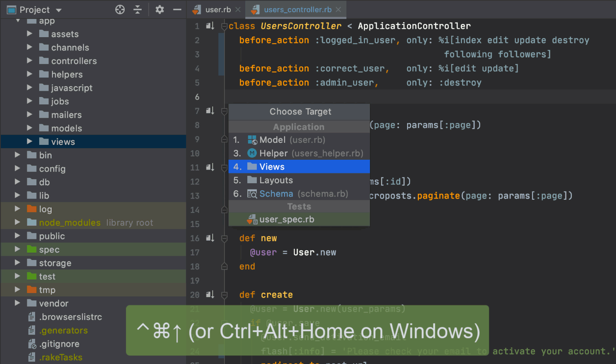Expand the javascript folder
The width and height of the screenshot is (616, 364).
point(29,87)
